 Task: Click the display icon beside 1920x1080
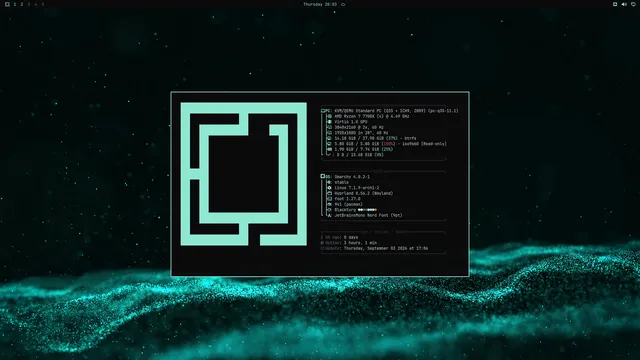tap(329, 133)
